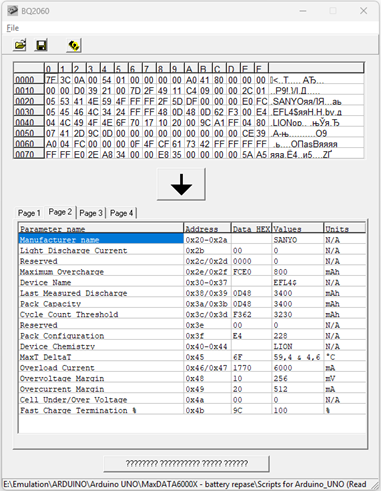Click the open file folder icon
The image size is (381, 491).
point(20,45)
